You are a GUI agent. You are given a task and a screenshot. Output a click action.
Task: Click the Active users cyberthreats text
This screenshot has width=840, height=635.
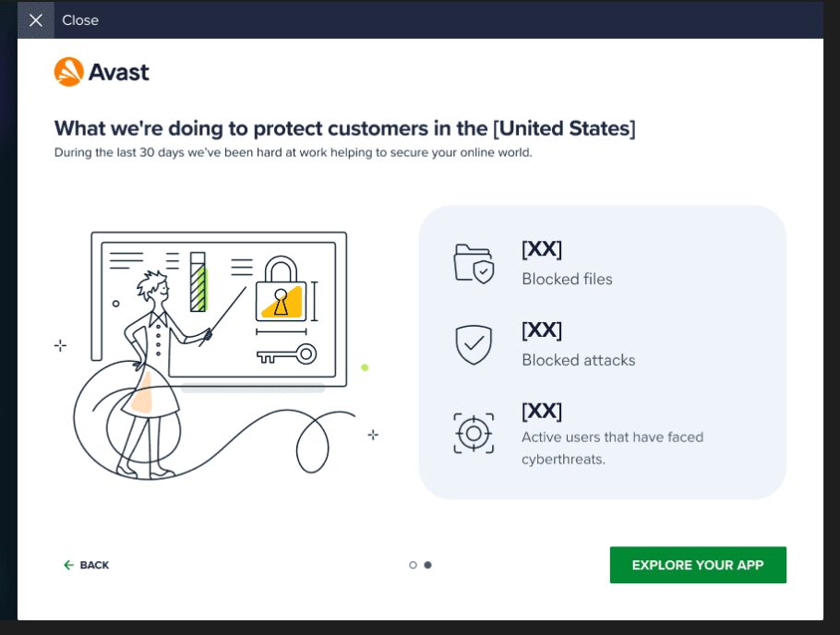(612, 448)
